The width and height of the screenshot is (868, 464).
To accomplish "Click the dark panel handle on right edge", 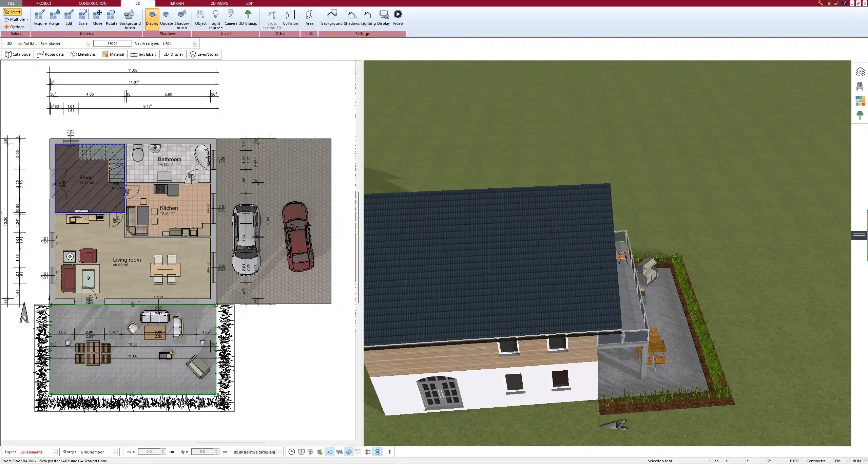I will (x=859, y=235).
